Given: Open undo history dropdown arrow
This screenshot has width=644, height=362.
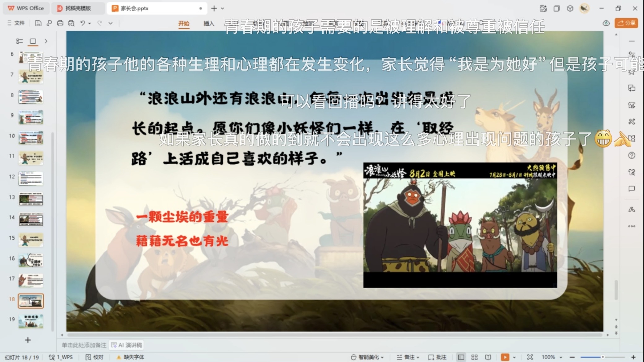Looking at the screenshot, I should [x=89, y=23].
